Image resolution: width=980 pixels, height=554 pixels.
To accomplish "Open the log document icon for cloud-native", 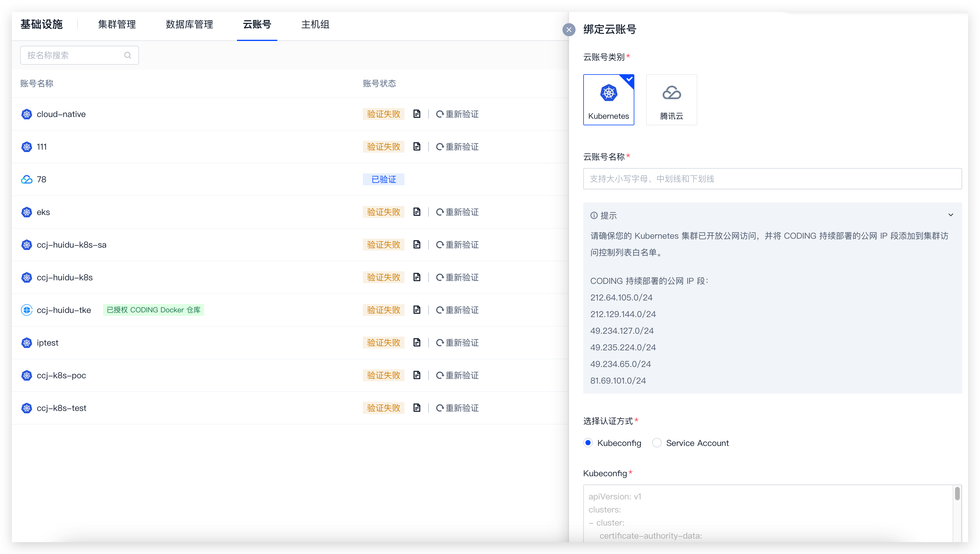I will [417, 114].
